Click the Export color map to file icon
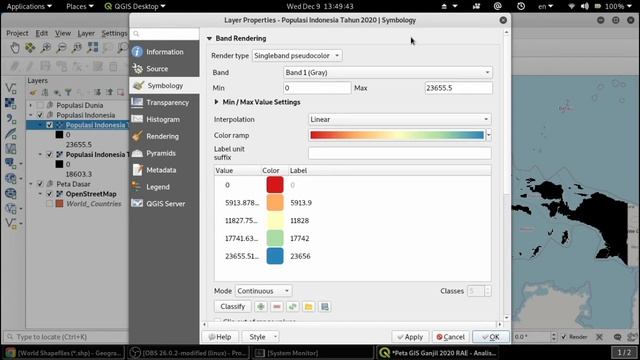 pos(325,307)
